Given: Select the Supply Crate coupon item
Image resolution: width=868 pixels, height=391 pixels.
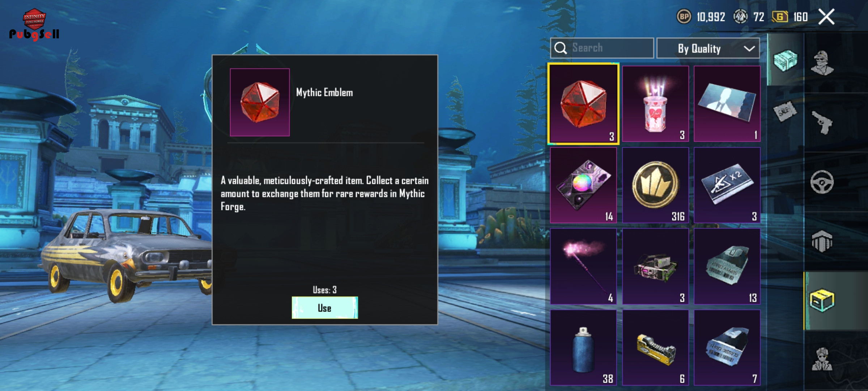Looking at the screenshot, I should pos(727,266).
